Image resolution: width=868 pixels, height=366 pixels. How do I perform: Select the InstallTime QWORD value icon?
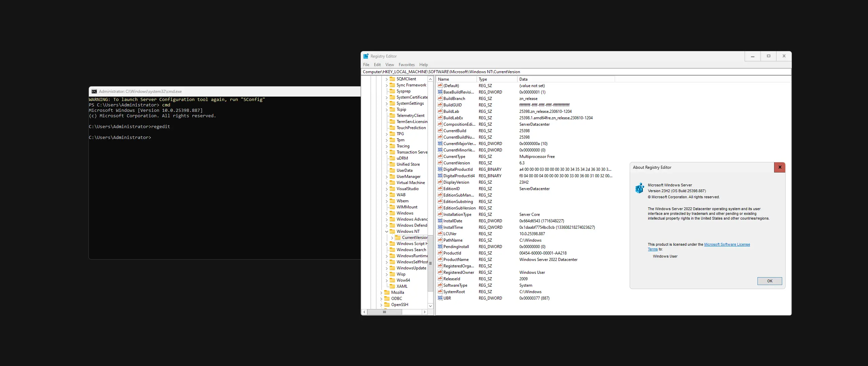pyautogui.click(x=440, y=227)
